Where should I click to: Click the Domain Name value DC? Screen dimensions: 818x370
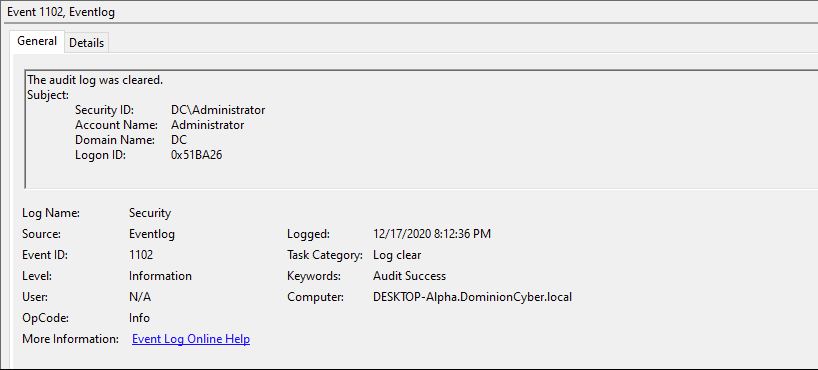pos(179,140)
